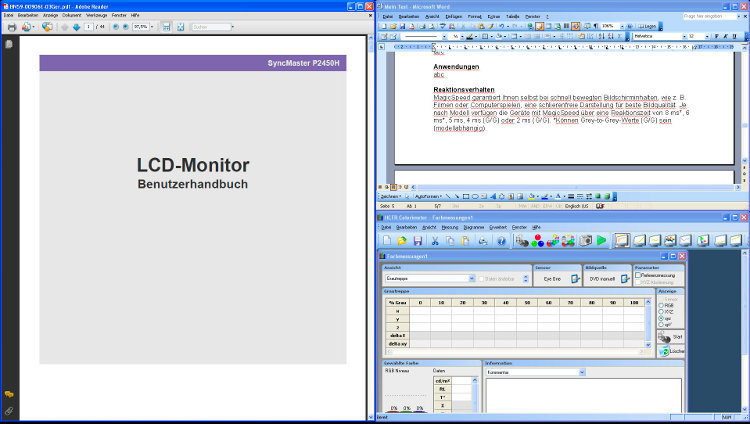750x424 pixels.
Task: Open the Werkzeuge menu in Adobe Reader
Action: [96, 15]
